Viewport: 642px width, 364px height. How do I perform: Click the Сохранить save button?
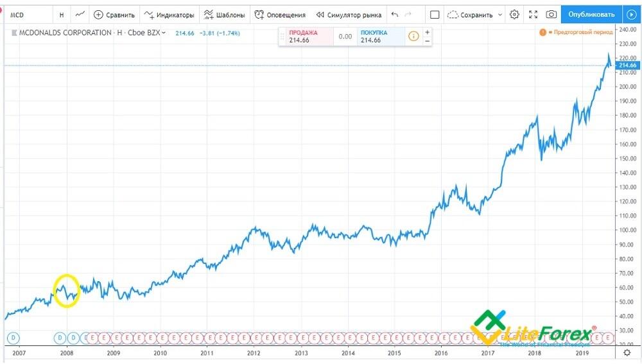coord(471,15)
